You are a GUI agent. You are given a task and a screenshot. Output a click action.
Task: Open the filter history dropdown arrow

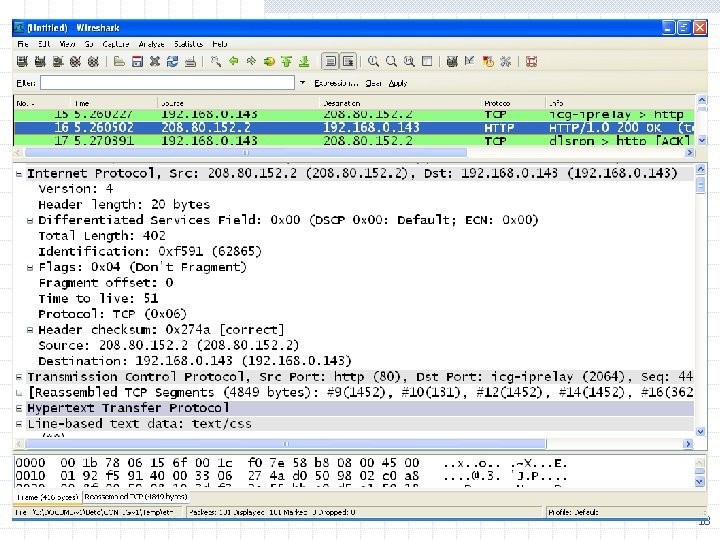pyautogui.click(x=302, y=83)
